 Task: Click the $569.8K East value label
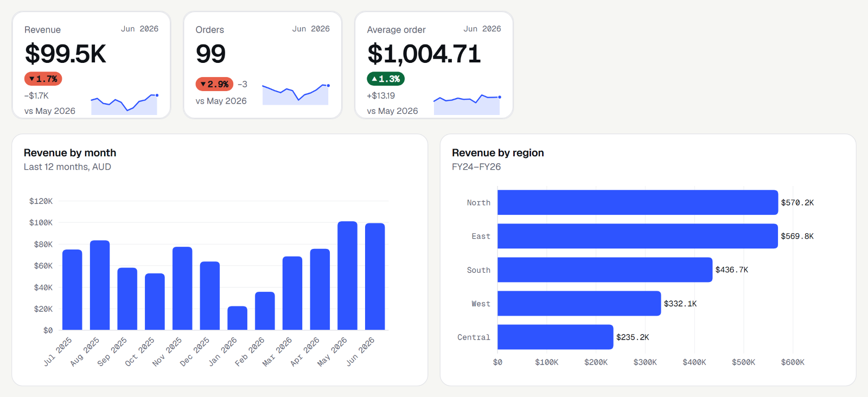click(x=797, y=236)
